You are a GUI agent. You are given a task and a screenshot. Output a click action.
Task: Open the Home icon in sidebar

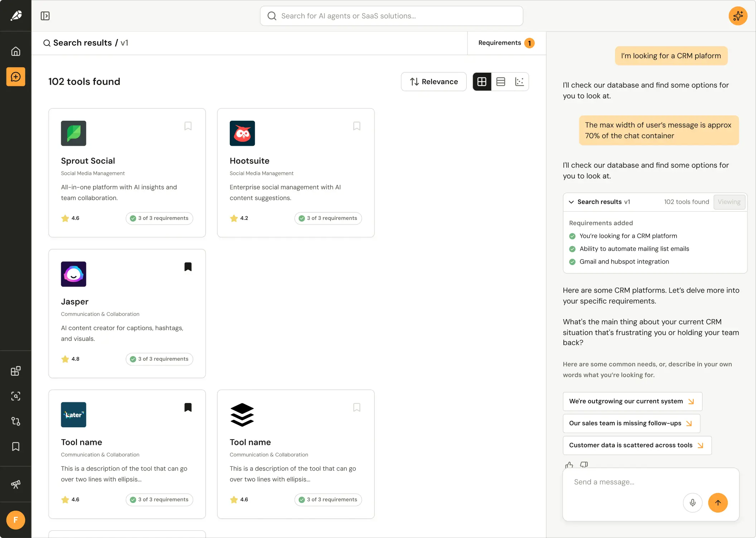[15, 51]
